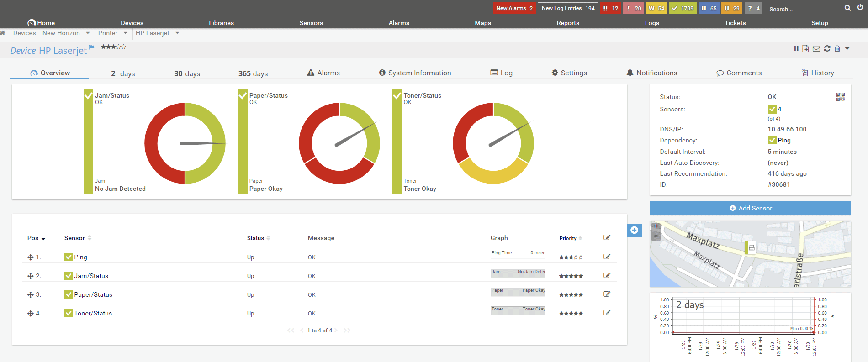868x362 pixels.
Task: Run check now refresh icon
Action: (827, 48)
